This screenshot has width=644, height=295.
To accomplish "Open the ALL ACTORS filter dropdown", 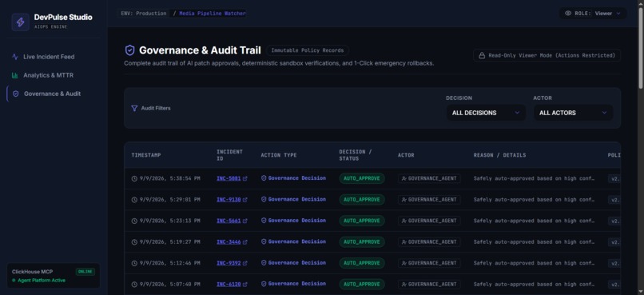I will pos(573,113).
